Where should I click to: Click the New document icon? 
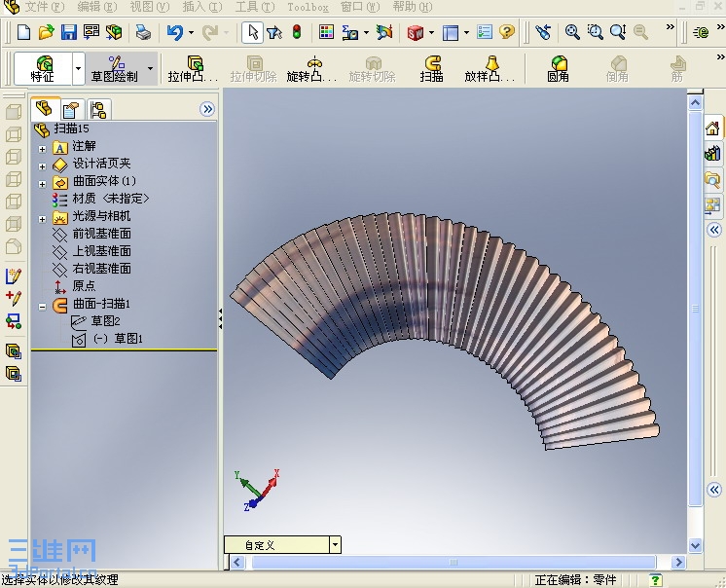coord(23,32)
